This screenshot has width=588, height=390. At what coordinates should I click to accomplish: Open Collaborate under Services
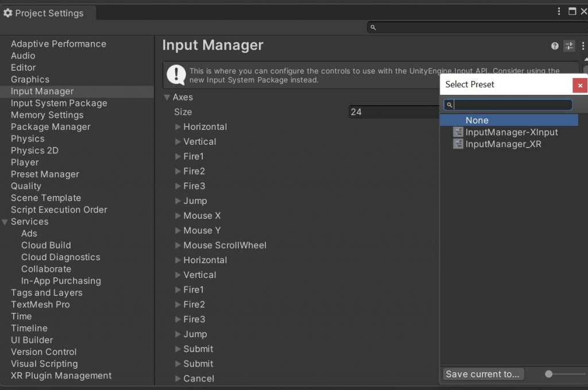pyautogui.click(x=46, y=269)
